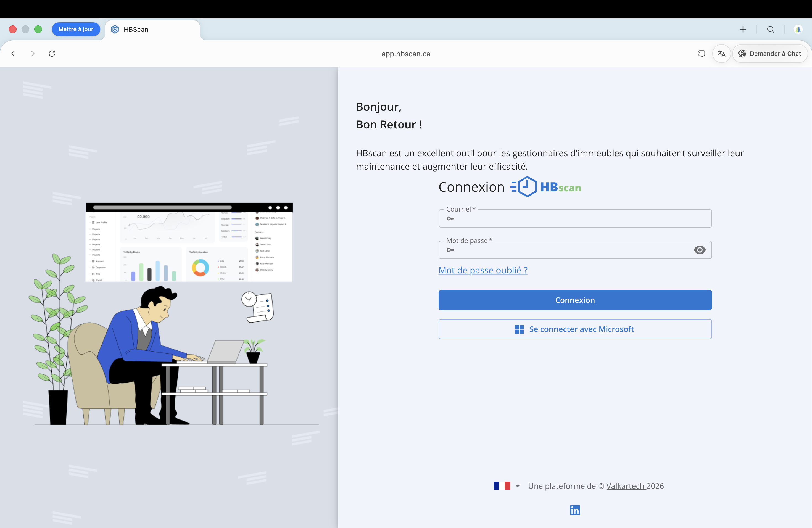This screenshot has width=812, height=528.
Task: Focus the Courriel input field
Action: tap(575, 218)
